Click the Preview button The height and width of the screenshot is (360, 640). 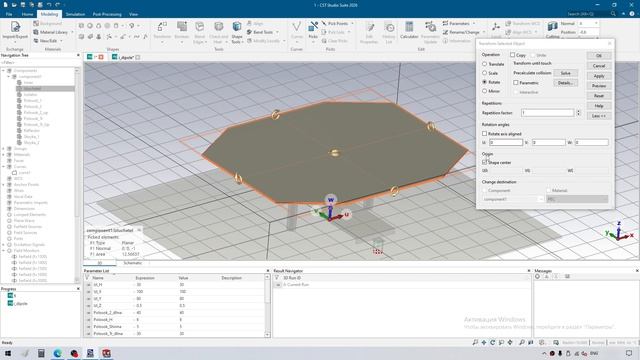tap(599, 86)
